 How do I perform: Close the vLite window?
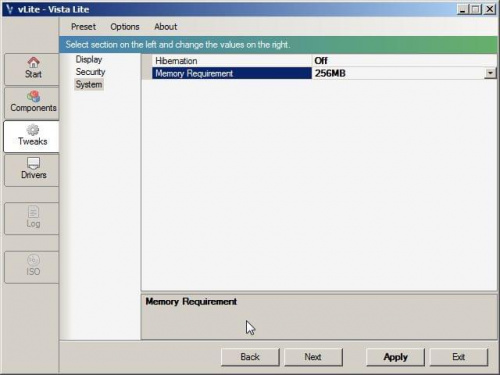click(x=489, y=9)
